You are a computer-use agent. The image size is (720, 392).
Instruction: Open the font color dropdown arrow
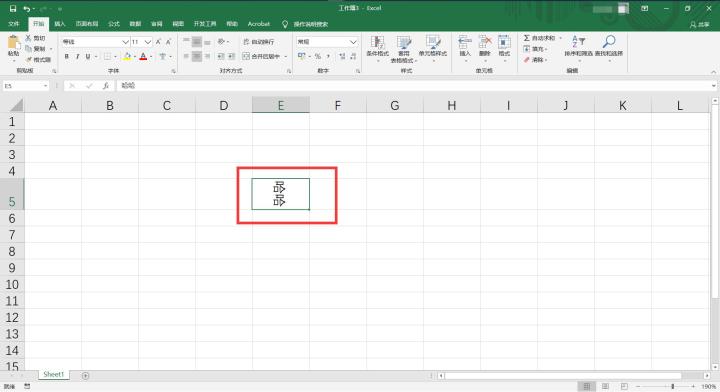151,56
